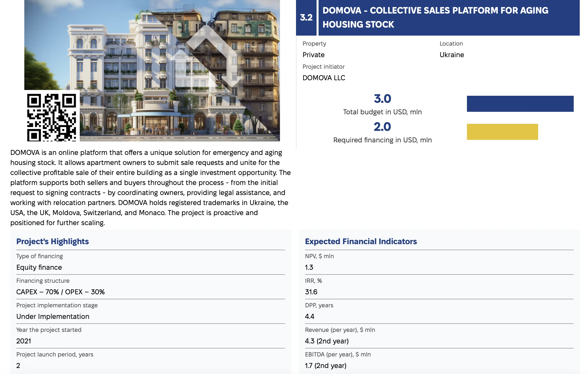Click the 'Type of financing' label
The width and height of the screenshot is (588, 374).
[x=40, y=256]
